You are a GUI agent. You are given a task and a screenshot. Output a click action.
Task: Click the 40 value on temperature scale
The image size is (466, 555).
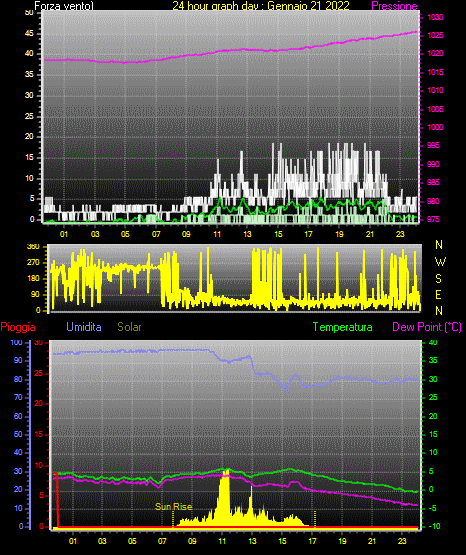[433, 342]
